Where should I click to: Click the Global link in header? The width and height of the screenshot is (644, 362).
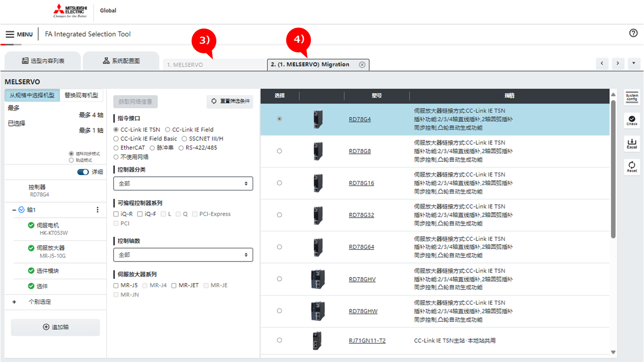coord(108,11)
